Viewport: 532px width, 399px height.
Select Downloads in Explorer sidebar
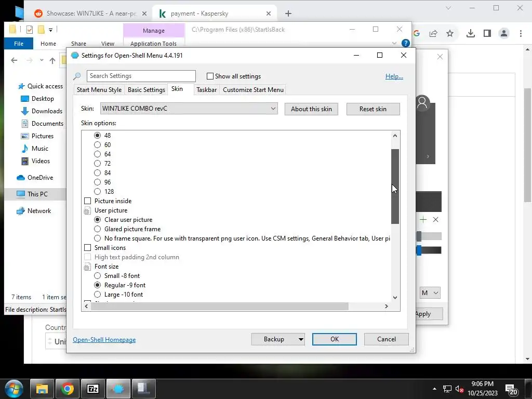(x=42, y=111)
